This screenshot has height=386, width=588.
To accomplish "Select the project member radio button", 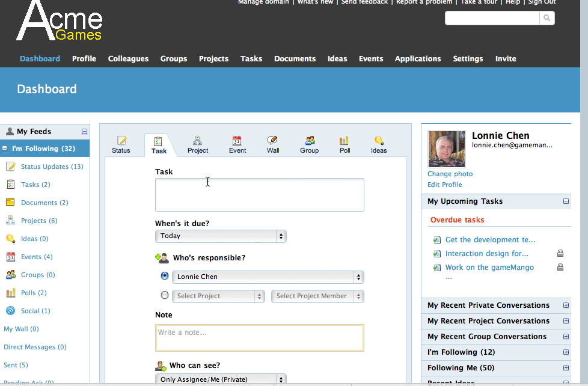I will 165,295.
